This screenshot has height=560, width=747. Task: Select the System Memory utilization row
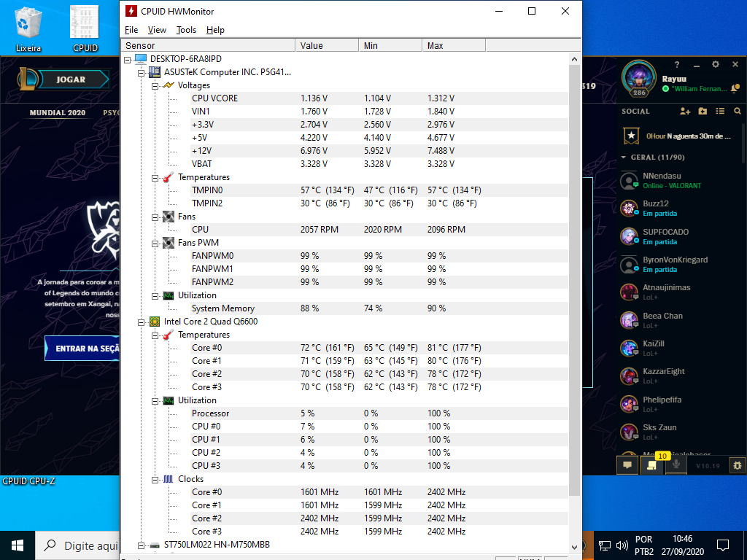click(379, 308)
